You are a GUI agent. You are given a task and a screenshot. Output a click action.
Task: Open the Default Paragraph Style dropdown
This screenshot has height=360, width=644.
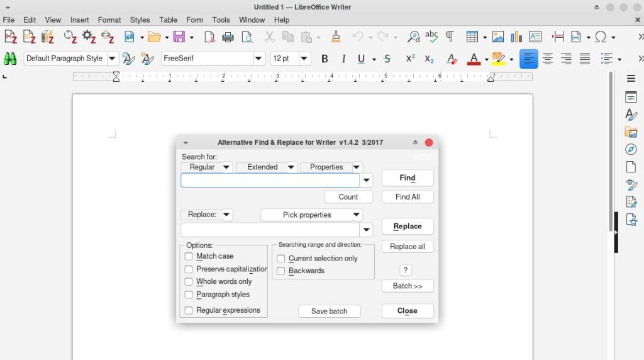coord(112,59)
